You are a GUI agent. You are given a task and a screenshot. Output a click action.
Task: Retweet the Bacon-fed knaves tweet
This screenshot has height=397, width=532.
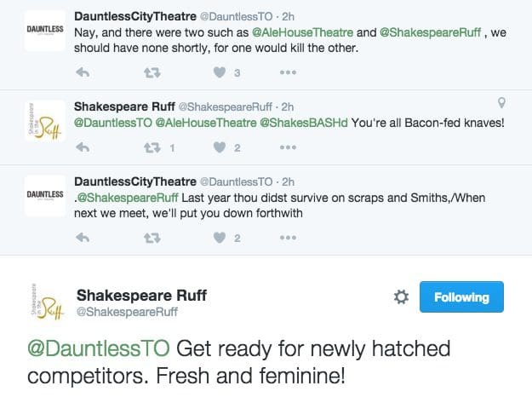pos(152,148)
